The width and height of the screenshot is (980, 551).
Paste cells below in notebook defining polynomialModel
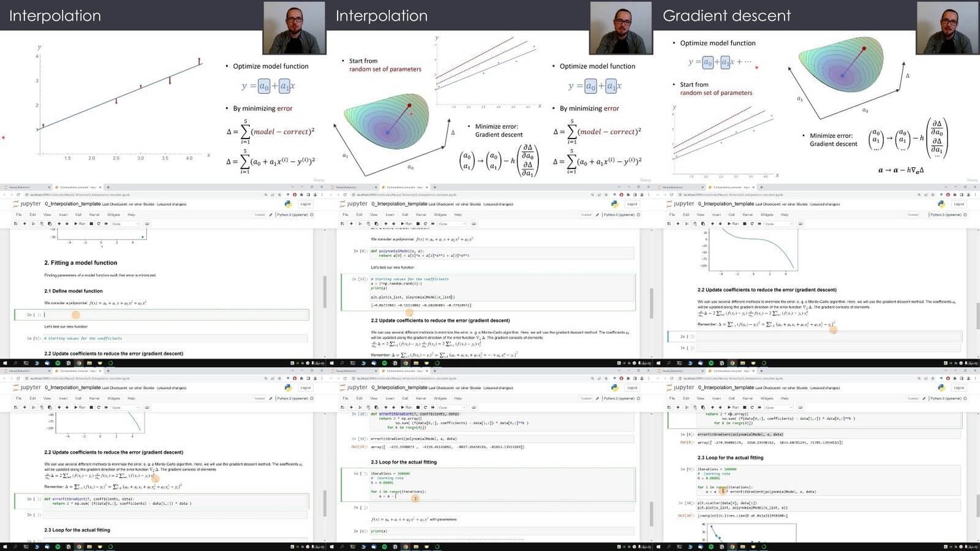point(376,224)
